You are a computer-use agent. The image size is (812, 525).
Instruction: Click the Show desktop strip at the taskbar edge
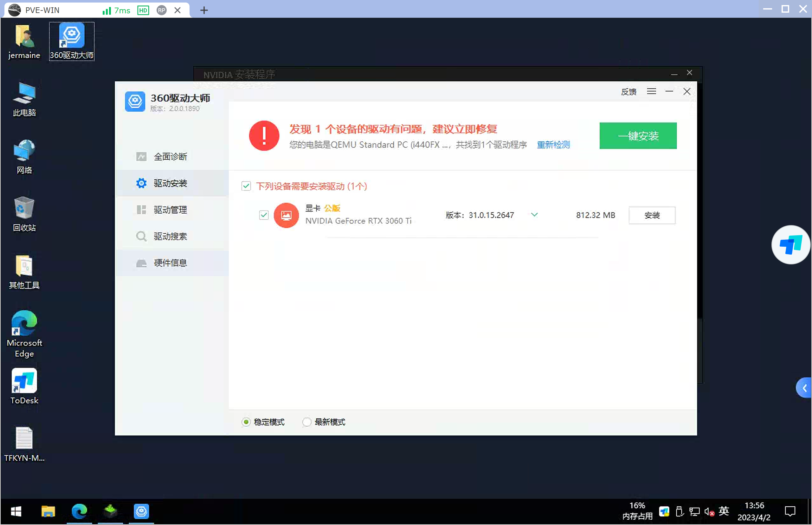click(809, 511)
